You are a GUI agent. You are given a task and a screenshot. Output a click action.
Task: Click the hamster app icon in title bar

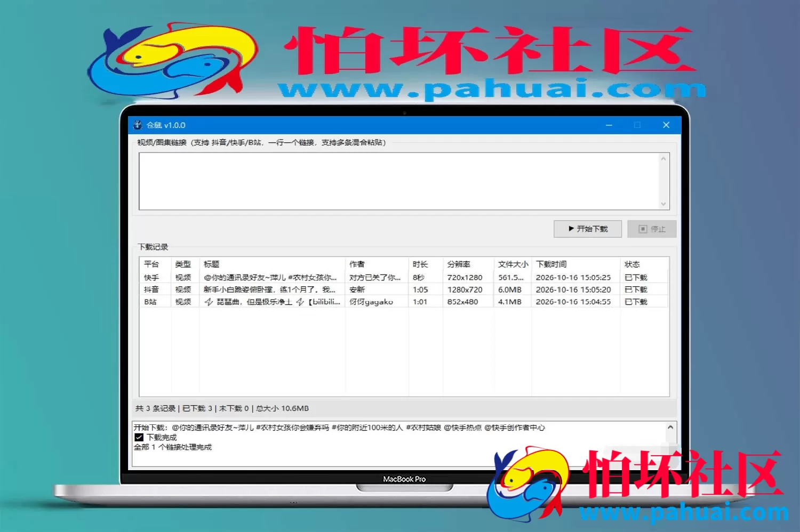pyautogui.click(x=138, y=125)
